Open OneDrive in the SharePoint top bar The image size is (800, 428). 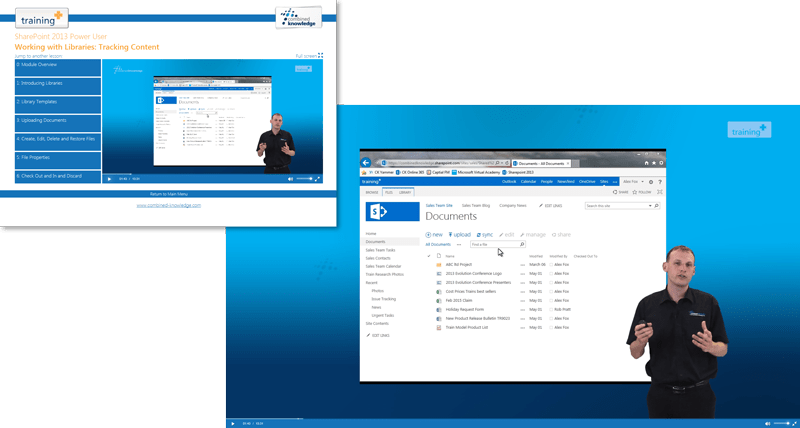point(587,182)
